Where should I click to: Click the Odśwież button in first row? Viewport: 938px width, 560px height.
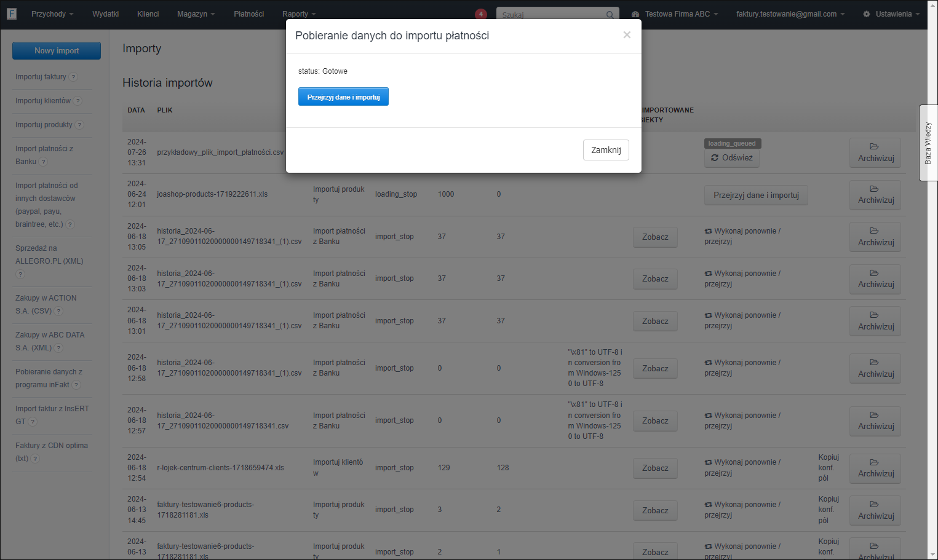pos(732,158)
